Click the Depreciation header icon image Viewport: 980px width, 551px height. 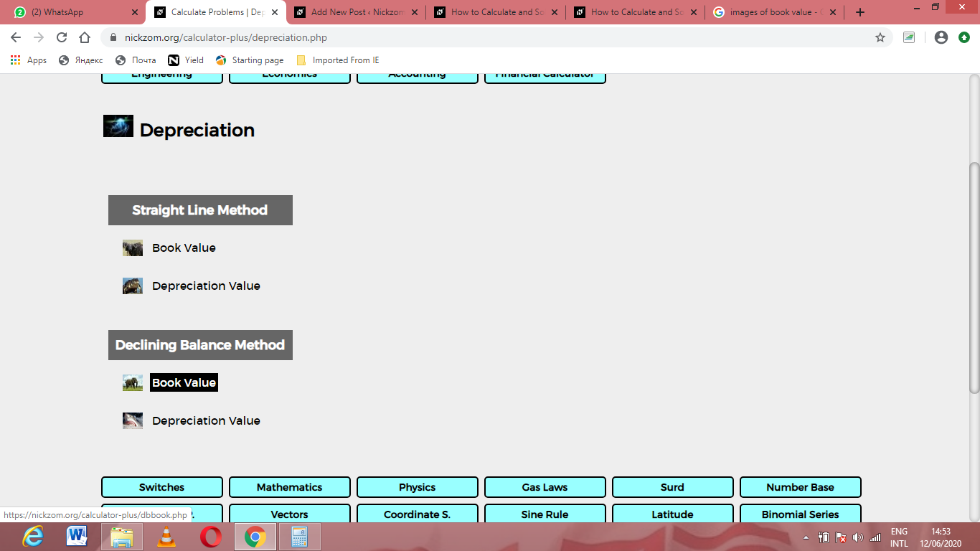(x=118, y=126)
